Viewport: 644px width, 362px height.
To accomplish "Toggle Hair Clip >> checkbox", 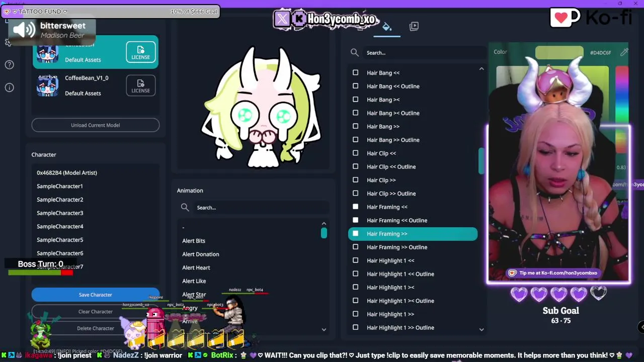I will tap(356, 180).
